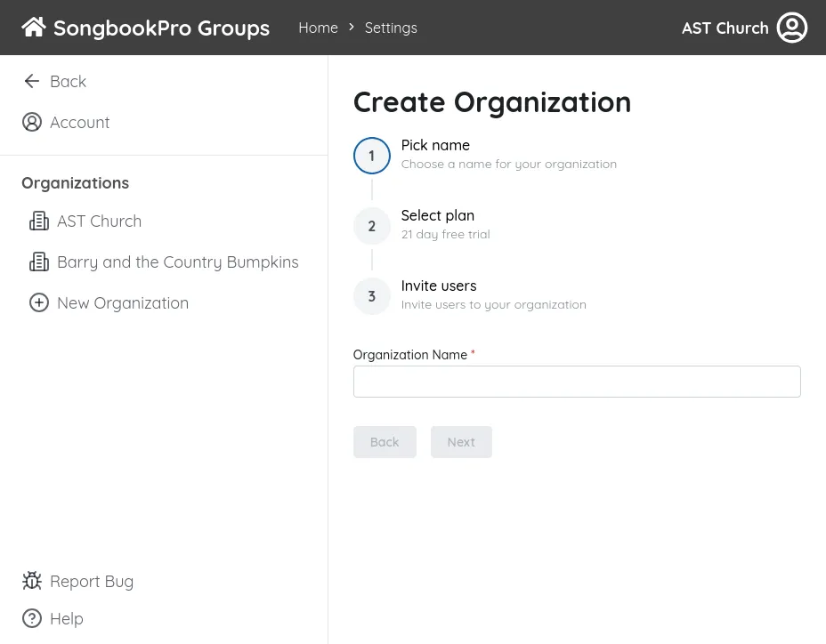Select the AST Church organization entry
Viewport: 826px width, 644px height.
pyautogui.click(x=99, y=221)
